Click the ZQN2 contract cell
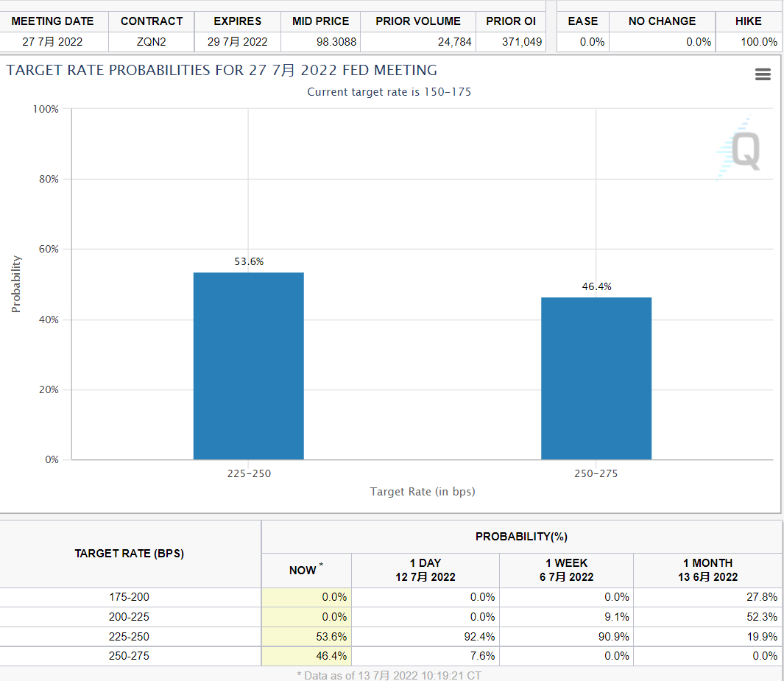 point(151,42)
